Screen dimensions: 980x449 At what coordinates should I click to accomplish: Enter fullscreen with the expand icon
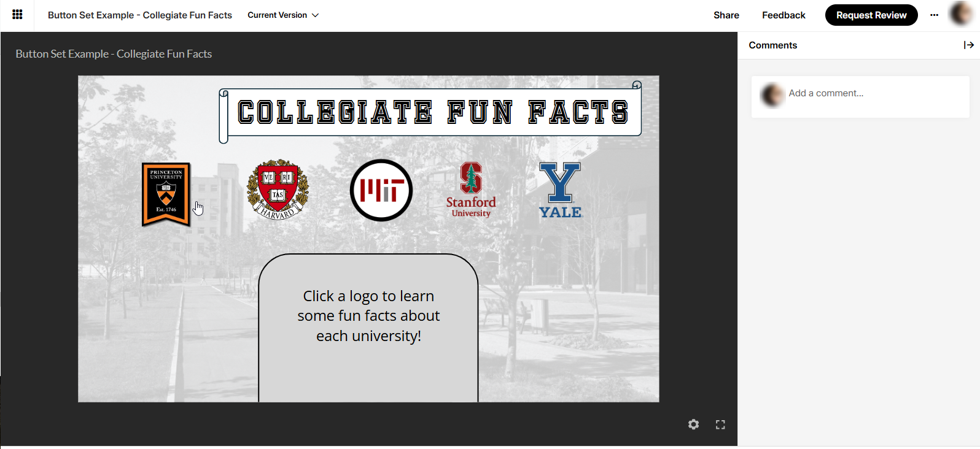[720, 424]
